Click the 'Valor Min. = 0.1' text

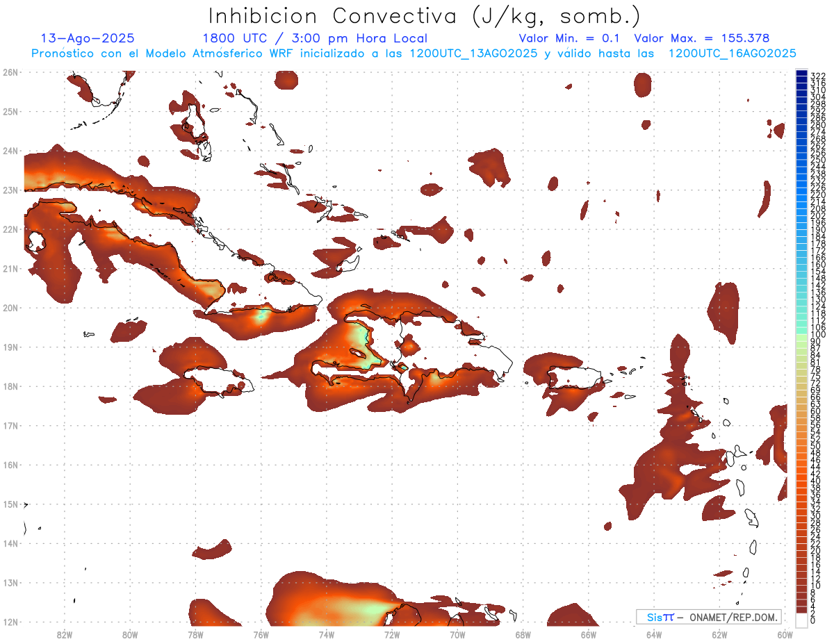click(x=570, y=38)
